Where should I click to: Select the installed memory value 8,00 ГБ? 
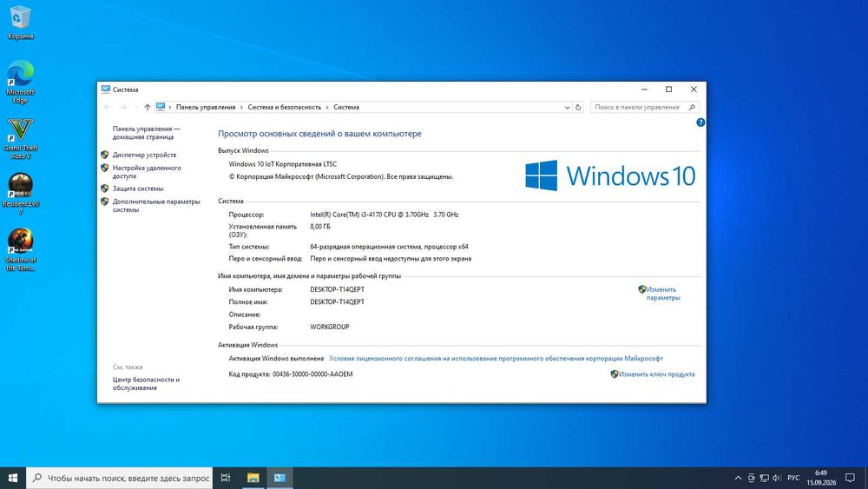pyautogui.click(x=320, y=227)
